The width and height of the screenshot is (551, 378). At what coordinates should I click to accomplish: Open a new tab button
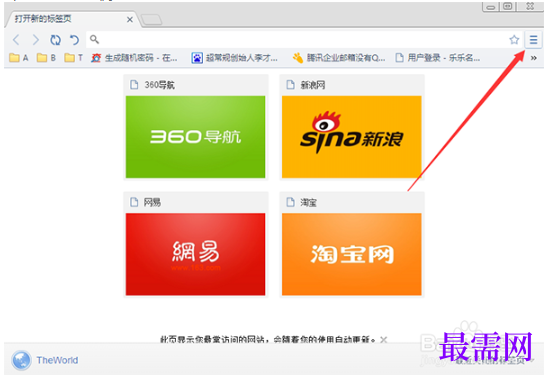(151, 20)
